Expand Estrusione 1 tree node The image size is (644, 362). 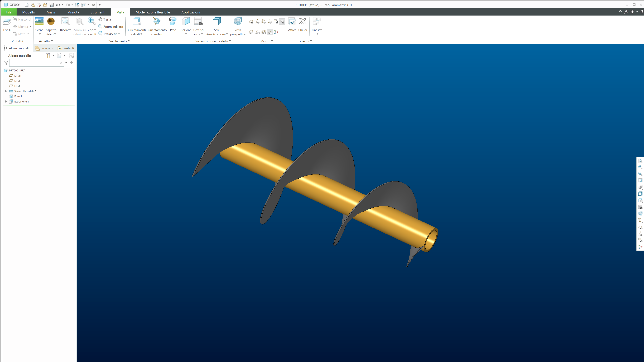(6, 101)
